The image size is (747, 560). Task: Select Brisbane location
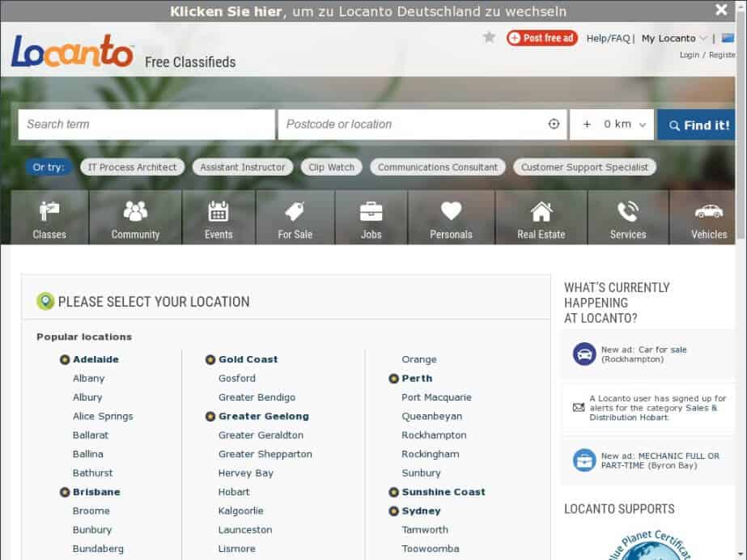(x=96, y=492)
